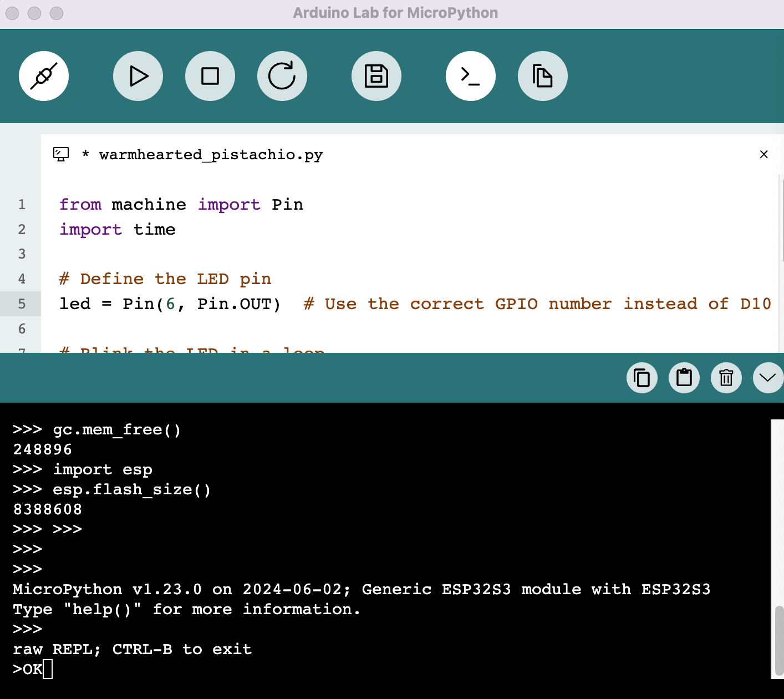Open the Files panel icon
This screenshot has width=784, height=699.
(543, 76)
